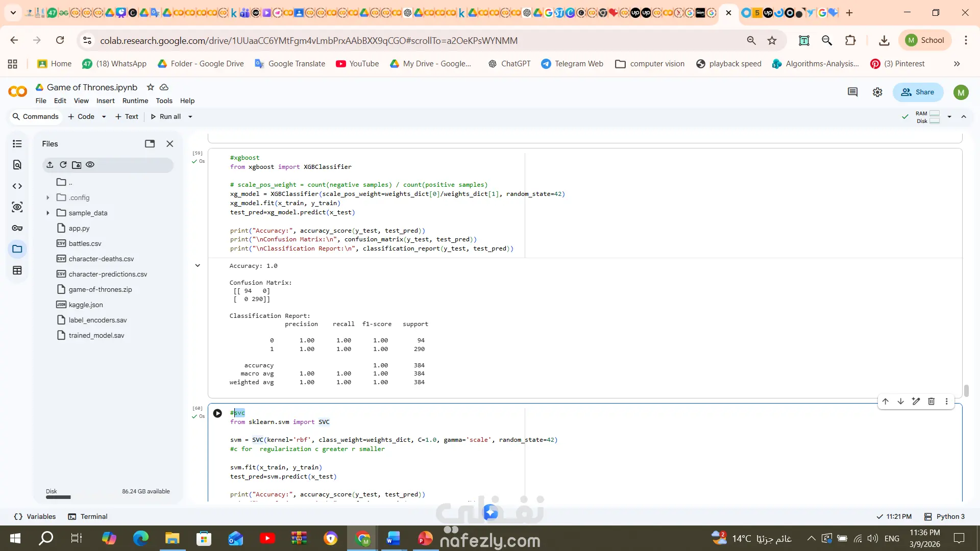Open the Run all dropdown arrow
Image resolution: width=980 pixels, height=551 pixels.
pos(190,117)
